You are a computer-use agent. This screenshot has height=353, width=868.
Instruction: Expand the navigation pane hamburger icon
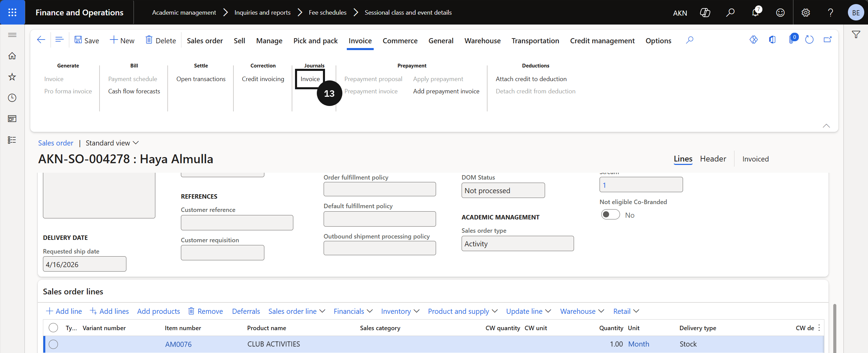(12, 35)
